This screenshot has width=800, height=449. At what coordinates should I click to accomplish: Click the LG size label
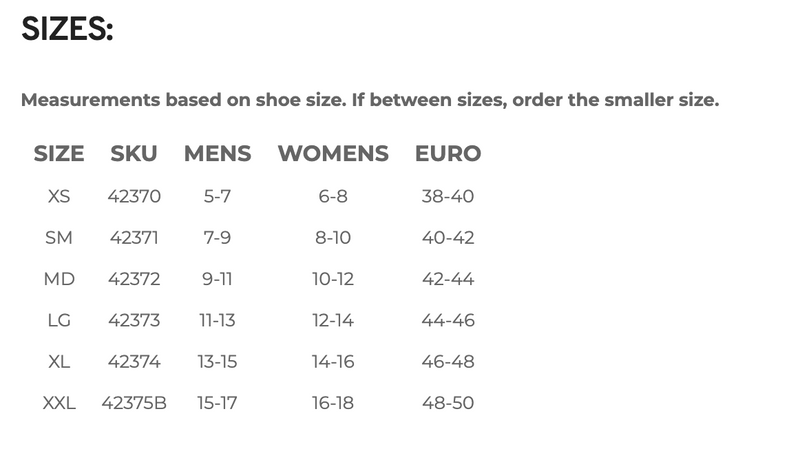59,321
